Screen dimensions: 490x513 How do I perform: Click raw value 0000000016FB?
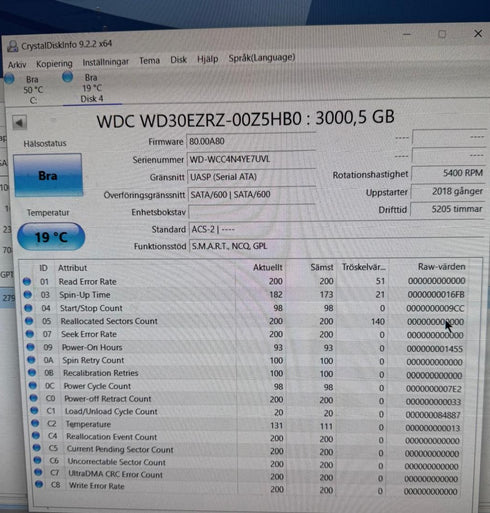tap(436, 295)
